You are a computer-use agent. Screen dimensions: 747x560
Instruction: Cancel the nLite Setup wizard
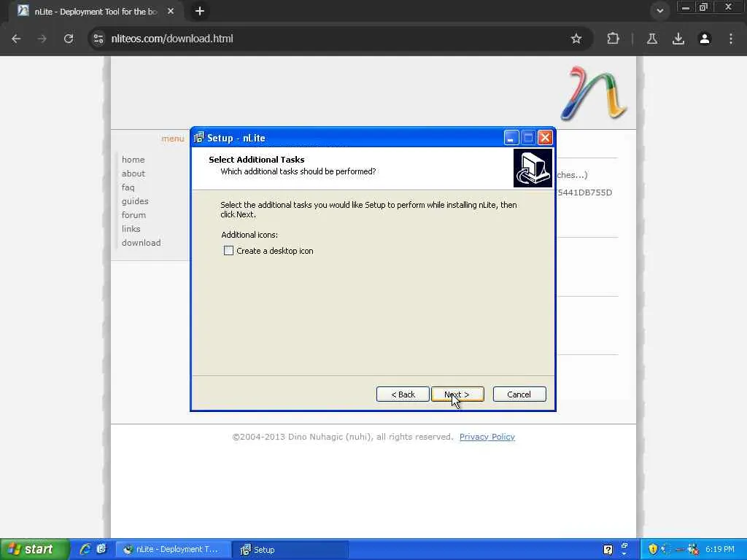pos(519,394)
